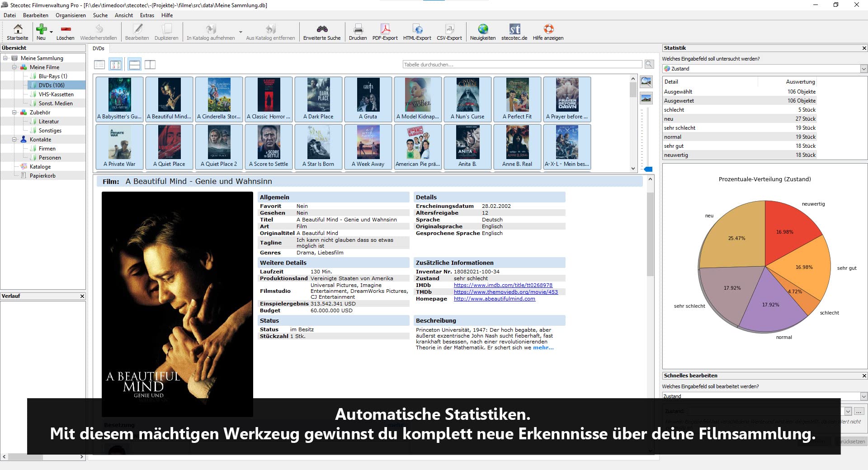Collapse the Zubehör tree node

[14, 112]
